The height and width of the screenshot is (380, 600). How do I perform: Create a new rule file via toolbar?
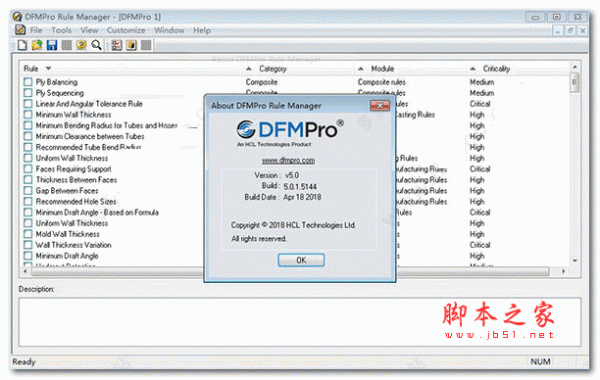coord(22,45)
